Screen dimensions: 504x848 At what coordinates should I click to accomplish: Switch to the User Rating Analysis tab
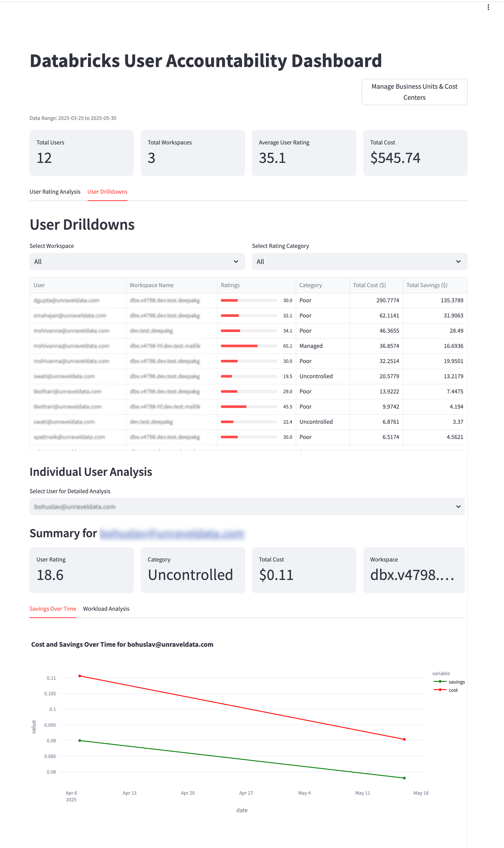click(55, 192)
